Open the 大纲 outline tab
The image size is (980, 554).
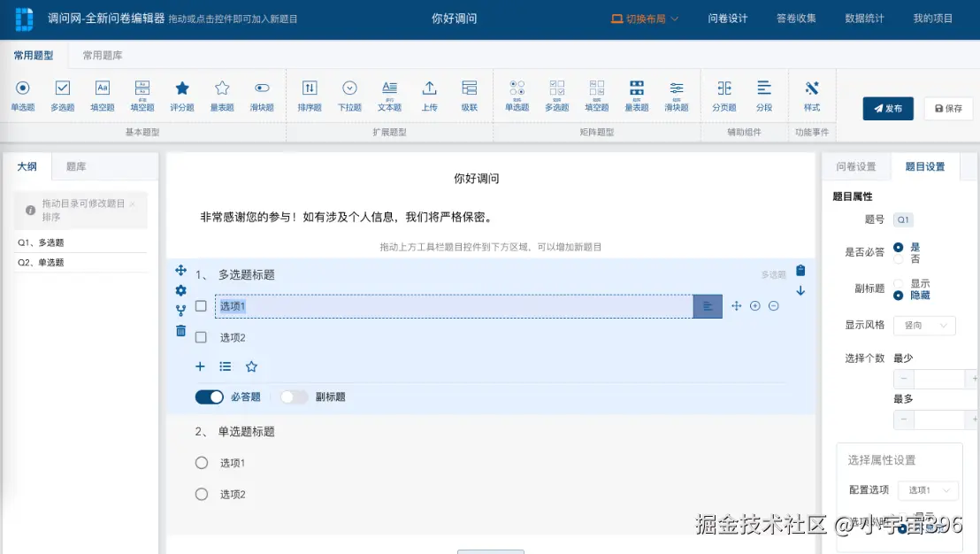(x=27, y=166)
